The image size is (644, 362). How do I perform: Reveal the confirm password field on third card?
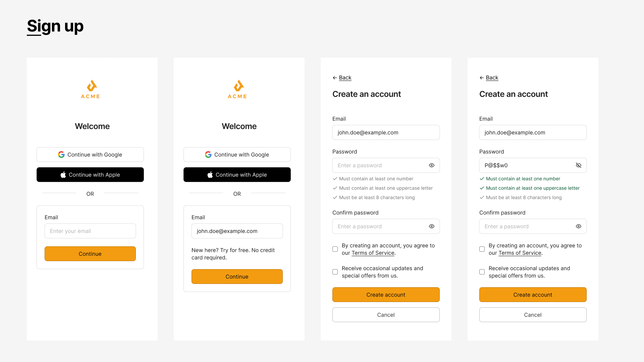432,226
